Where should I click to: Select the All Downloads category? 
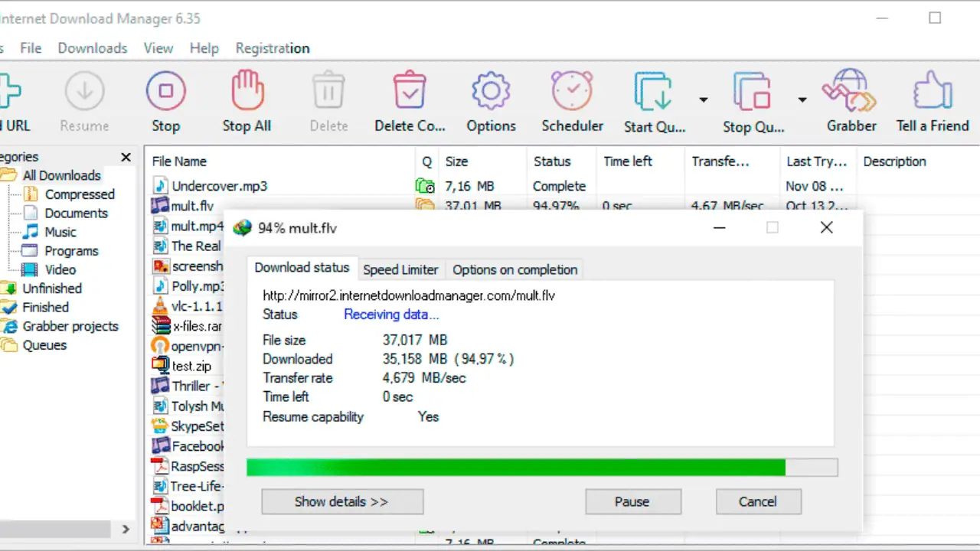(61, 175)
